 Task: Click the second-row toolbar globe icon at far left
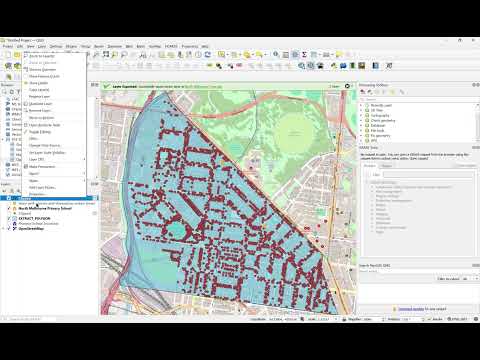pyautogui.click(x=8, y=66)
